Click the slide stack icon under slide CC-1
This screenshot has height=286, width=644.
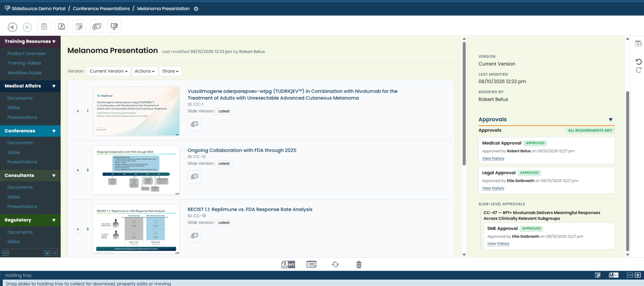tap(194, 124)
